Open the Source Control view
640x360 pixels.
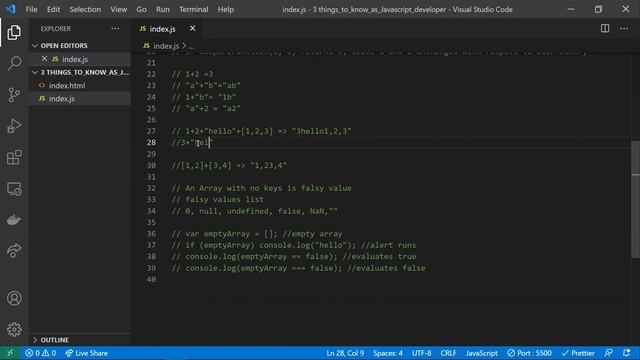click(14, 95)
